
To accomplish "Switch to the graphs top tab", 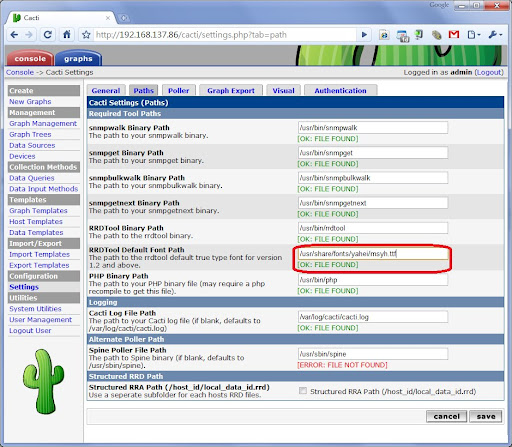I will [x=78, y=58].
